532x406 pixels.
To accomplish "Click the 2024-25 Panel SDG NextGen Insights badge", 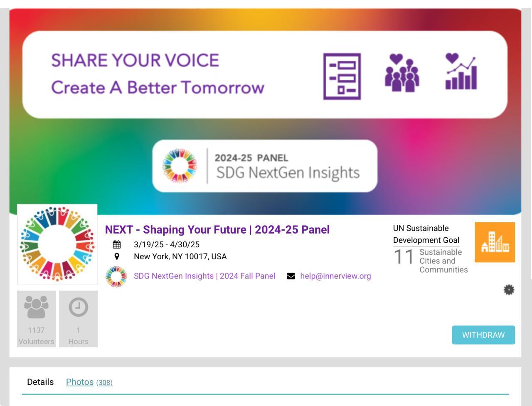I will coord(265,166).
